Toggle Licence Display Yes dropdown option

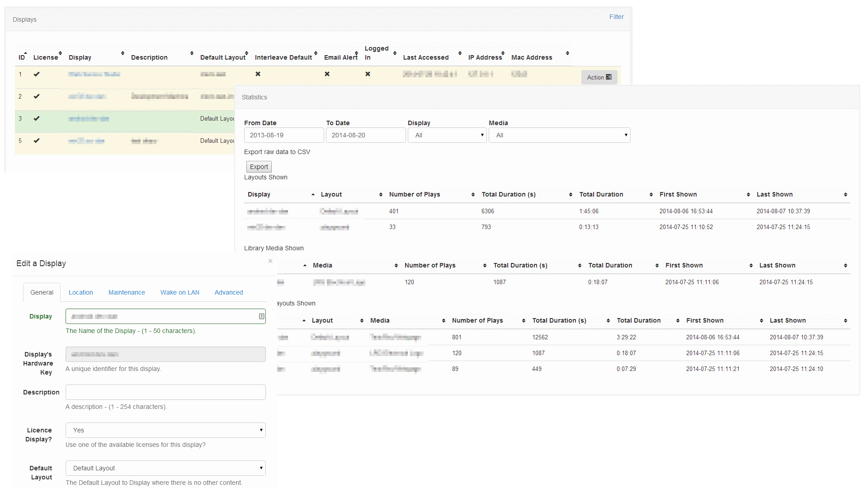coord(165,430)
